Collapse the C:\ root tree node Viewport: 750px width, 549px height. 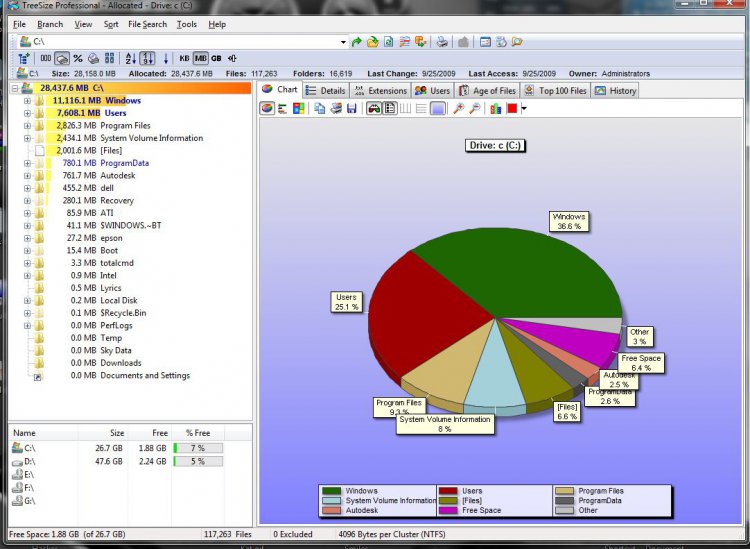[x=15, y=88]
